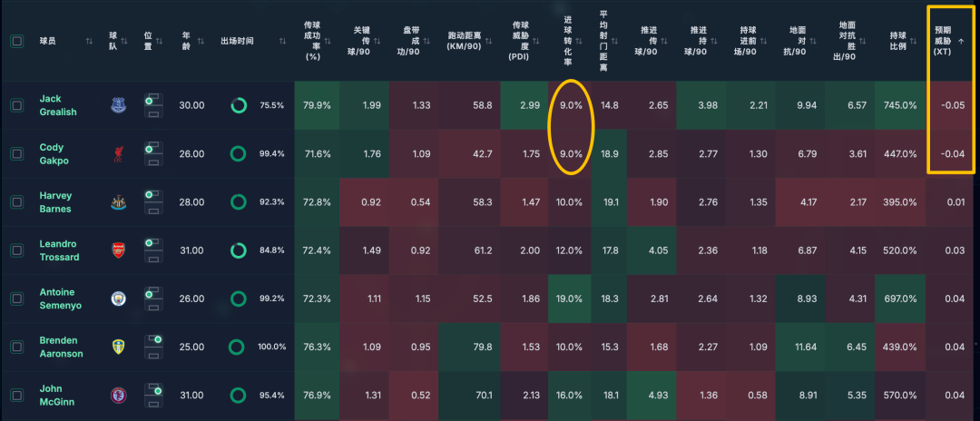Click Cody Gakpo's Liverpool club badge
Screen dimensions: 980x421
coord(118,153)
